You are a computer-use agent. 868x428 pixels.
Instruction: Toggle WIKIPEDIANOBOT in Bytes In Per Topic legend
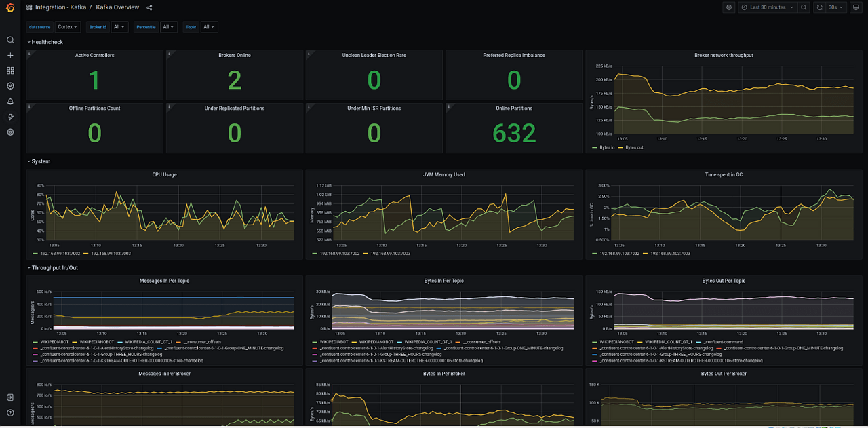[x=376, y=342]
